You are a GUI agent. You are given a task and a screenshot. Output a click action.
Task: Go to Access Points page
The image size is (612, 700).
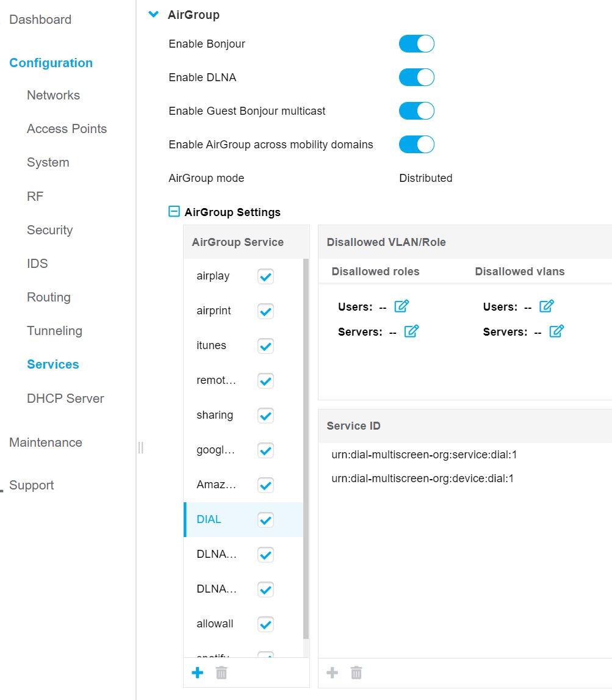[x=67, y=129]
